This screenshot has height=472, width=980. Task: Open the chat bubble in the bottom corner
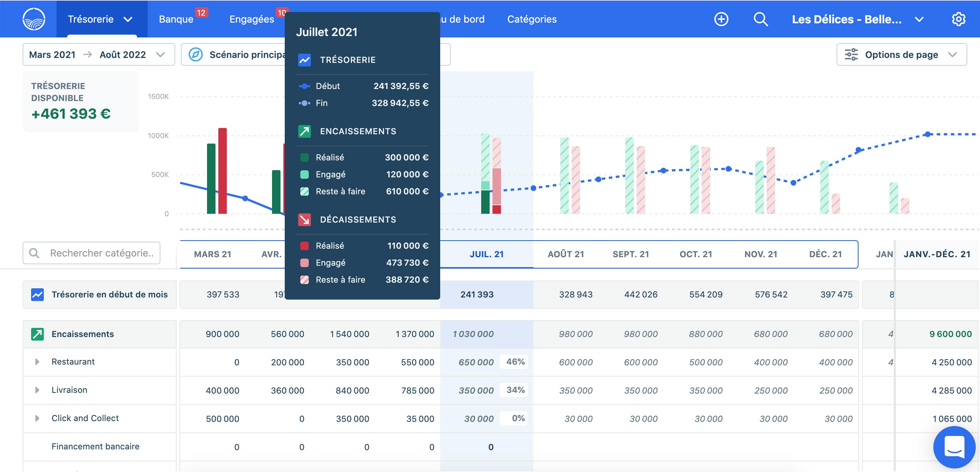955,447
